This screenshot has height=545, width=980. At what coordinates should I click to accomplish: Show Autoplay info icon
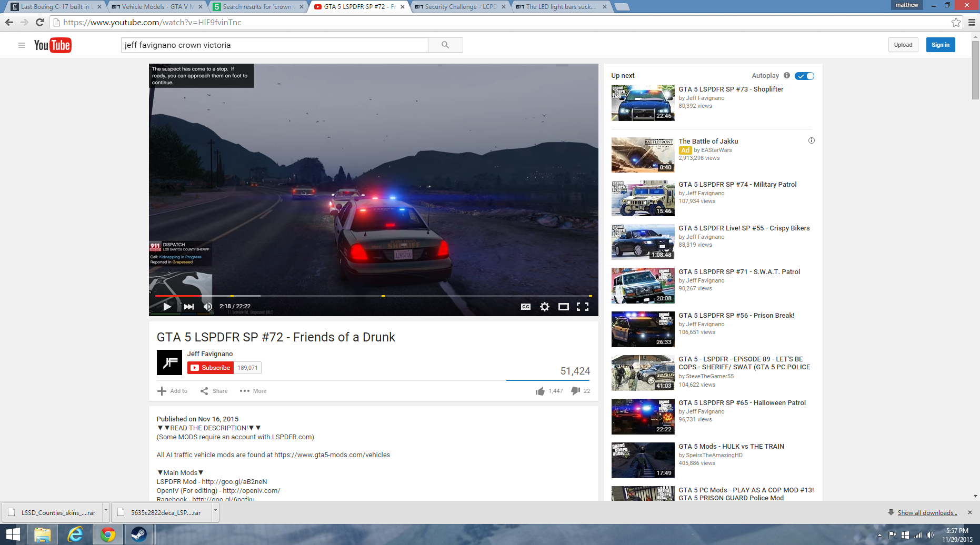[787, 75]
